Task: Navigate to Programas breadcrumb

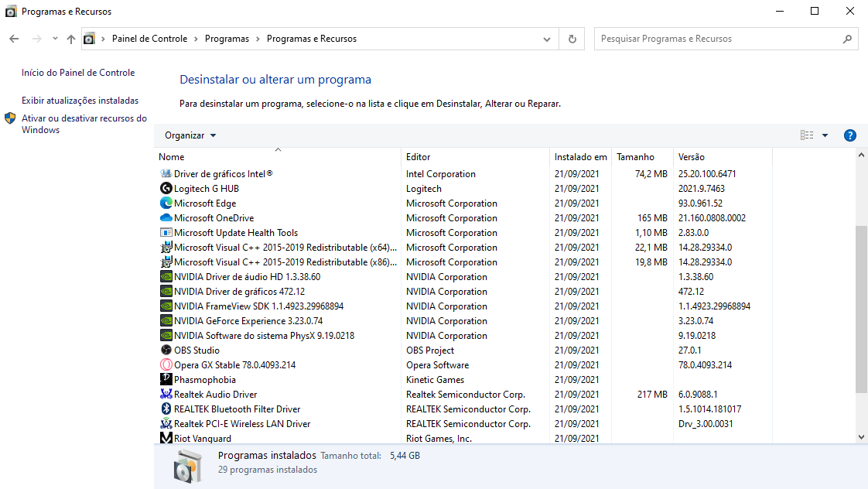Action: [x=227, y=39]
